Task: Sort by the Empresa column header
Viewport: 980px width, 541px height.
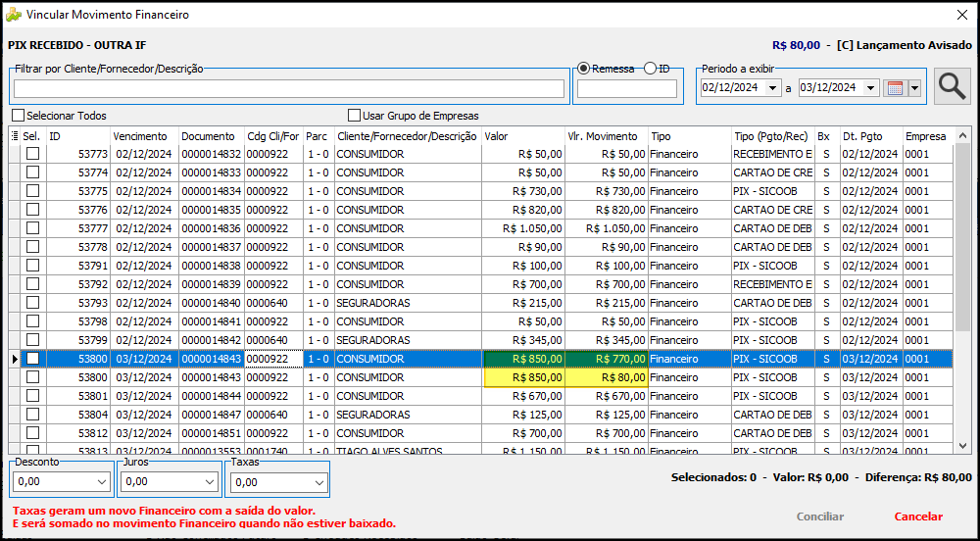Action: 926,136
